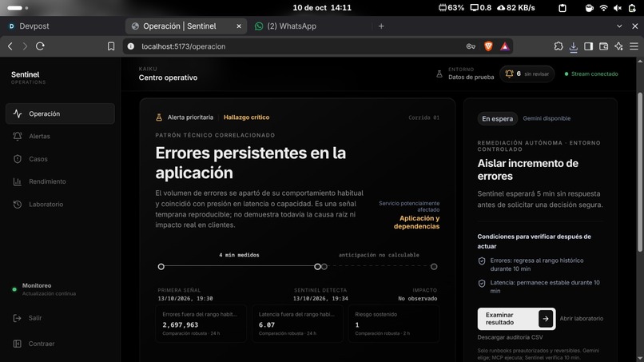Open the Riesgo sostenido metric card
The image size is (644, 362).
tap(393, 324)
